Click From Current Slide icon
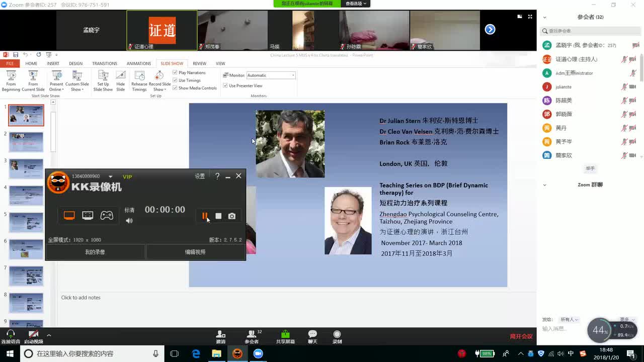This screenshot has height=362, width=644. coord(33,80)
